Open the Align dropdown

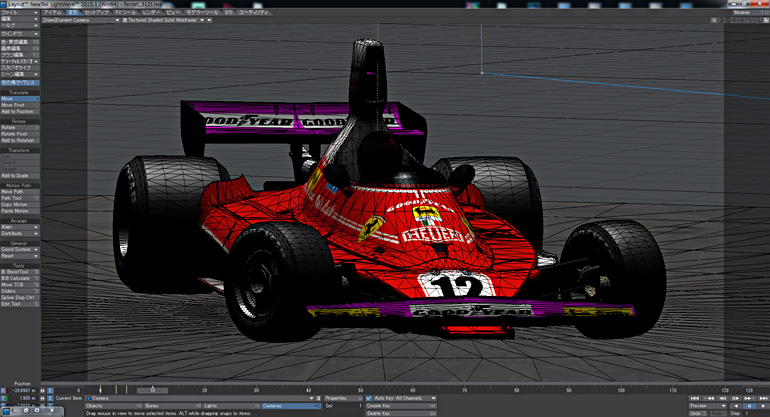(20, 227)
